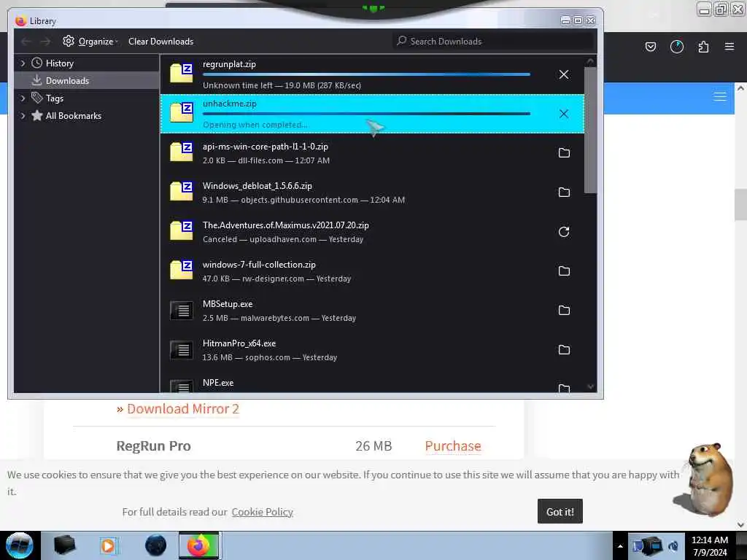Open containing folder for windows-7-full-collection.zip
747x560 pixels.
564,271
